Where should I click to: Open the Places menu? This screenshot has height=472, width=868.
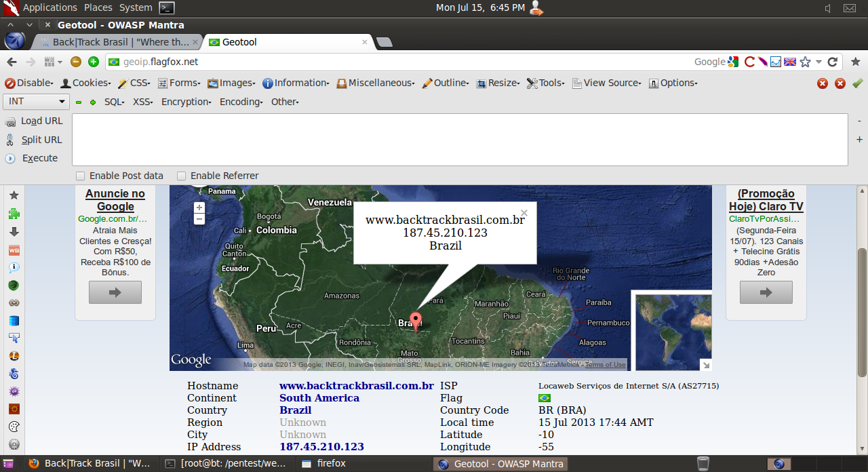pos(98,7)
